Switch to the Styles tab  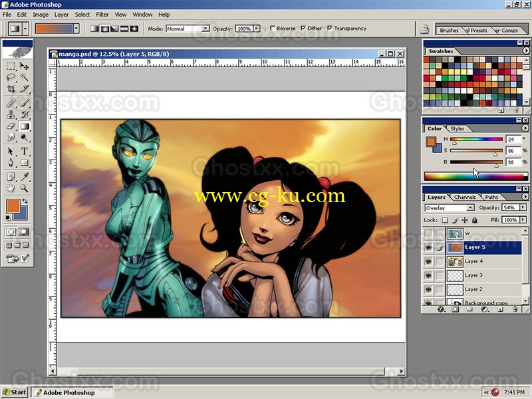tap(457, 128)
